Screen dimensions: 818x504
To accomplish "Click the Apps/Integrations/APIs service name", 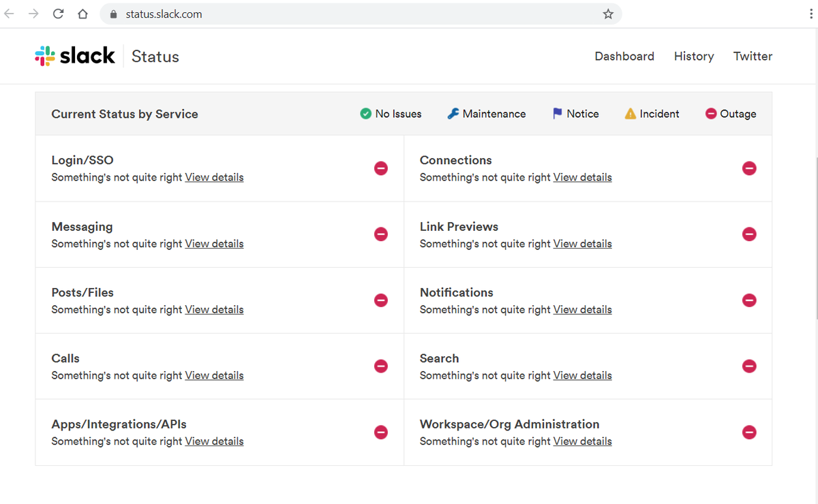I will 119,424.
